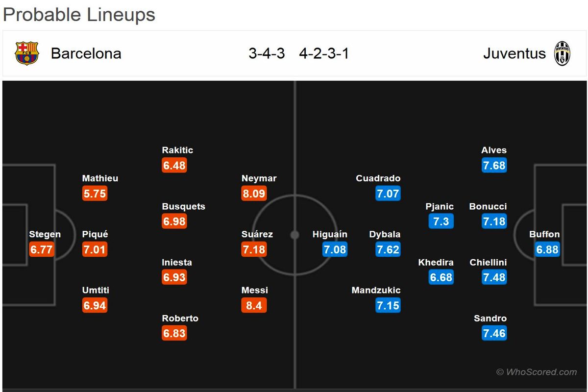Image resolution: width=588 pixels, height=392 pixels.
Task: Open Higuaín's 7.08 rating badge
Action: point(335,249)
